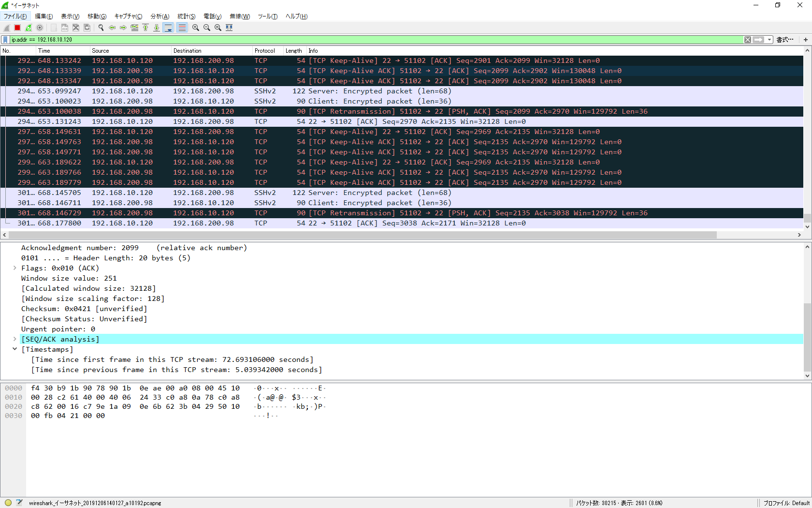Sort by the Info column header
812x508 pixels.
coord(555,51)
